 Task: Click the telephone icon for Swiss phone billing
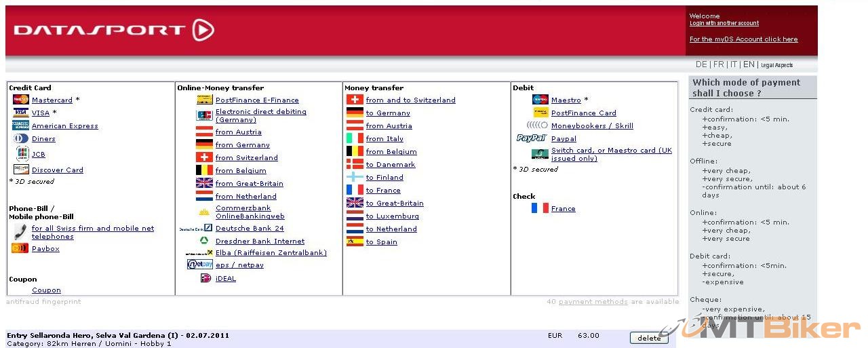pos(20,232)
